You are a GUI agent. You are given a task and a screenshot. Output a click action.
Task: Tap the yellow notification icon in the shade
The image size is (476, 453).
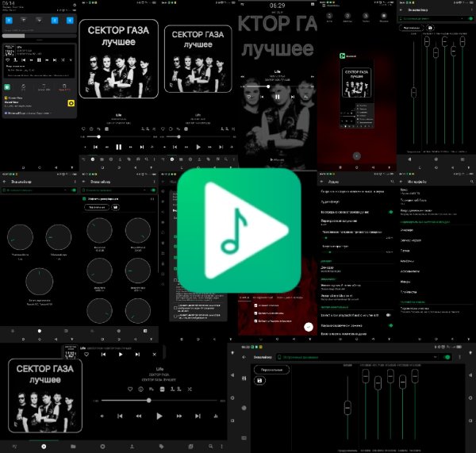pos(71,104)
